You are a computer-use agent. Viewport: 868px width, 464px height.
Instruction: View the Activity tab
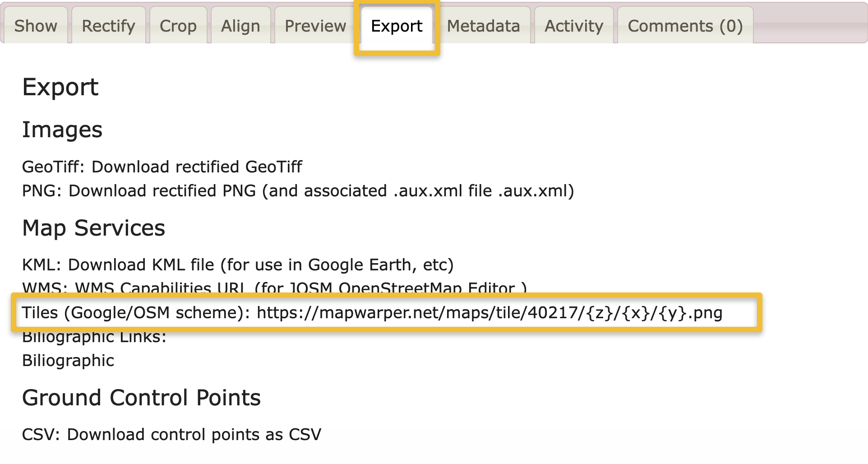pos(573,26)
